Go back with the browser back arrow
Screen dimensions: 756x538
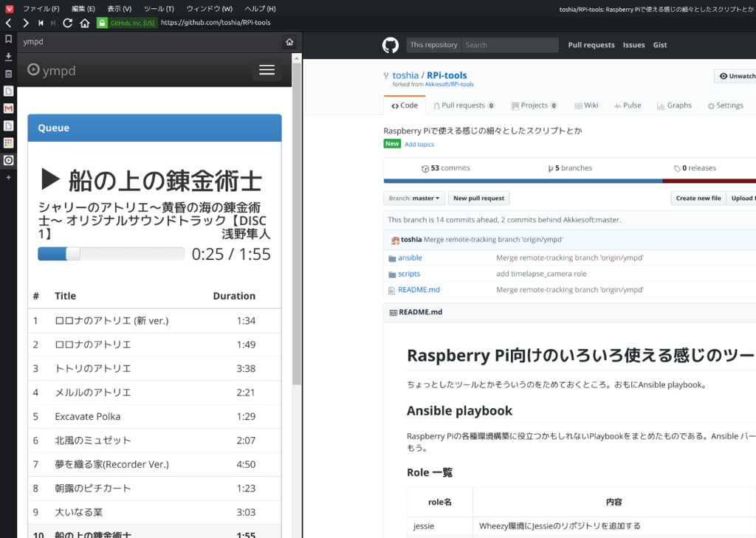coord(8,23)
